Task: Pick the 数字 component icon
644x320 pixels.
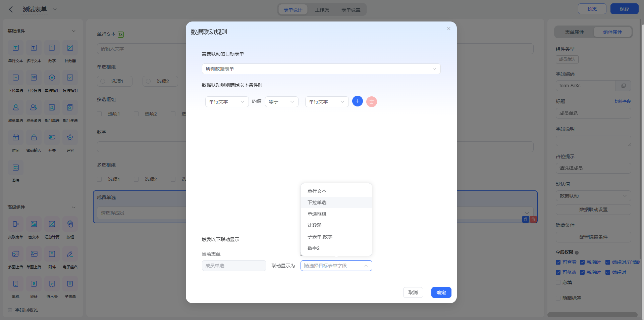Action: tap(52, 48)
